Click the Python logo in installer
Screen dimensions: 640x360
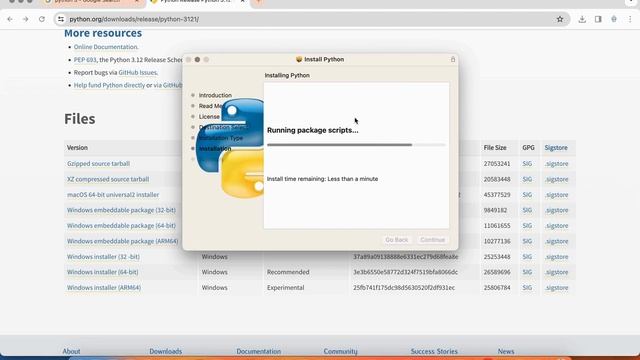tap(230, 148)
